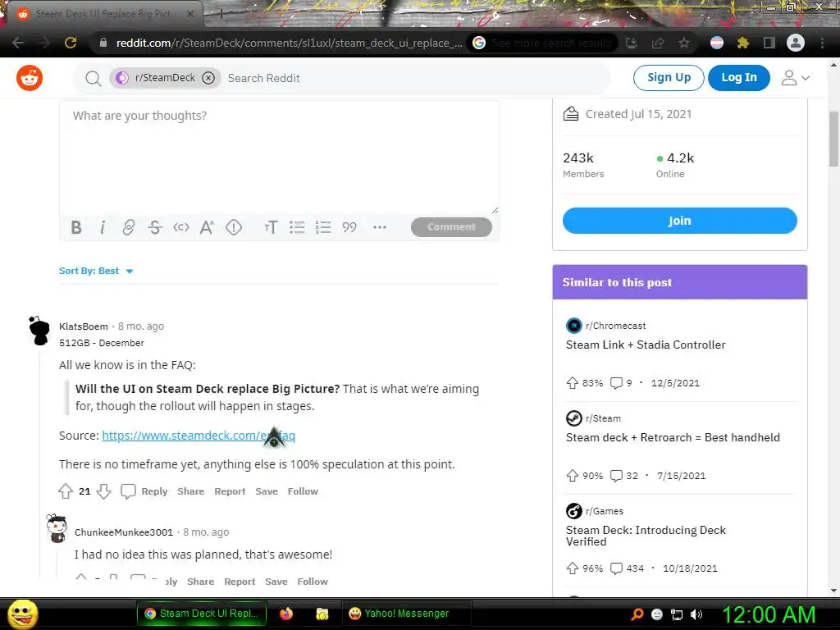
Task: Open Steam Link + Stadia Controller post
Action: pos(646,345)
